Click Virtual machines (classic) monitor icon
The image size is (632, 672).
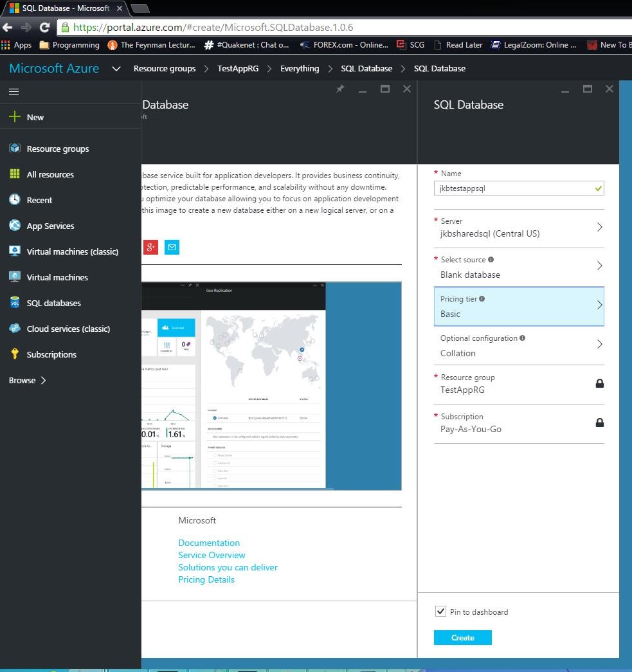tap(15, 251)
